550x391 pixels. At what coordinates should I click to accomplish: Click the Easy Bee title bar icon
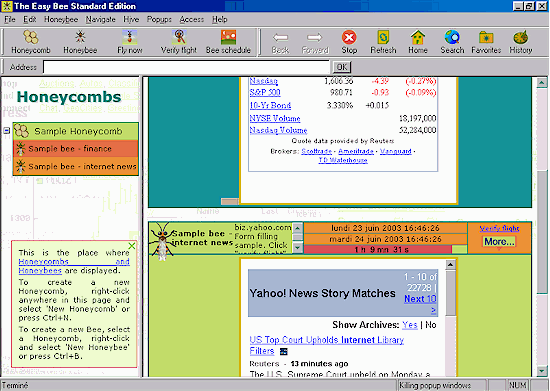click(x=7, y=6)
